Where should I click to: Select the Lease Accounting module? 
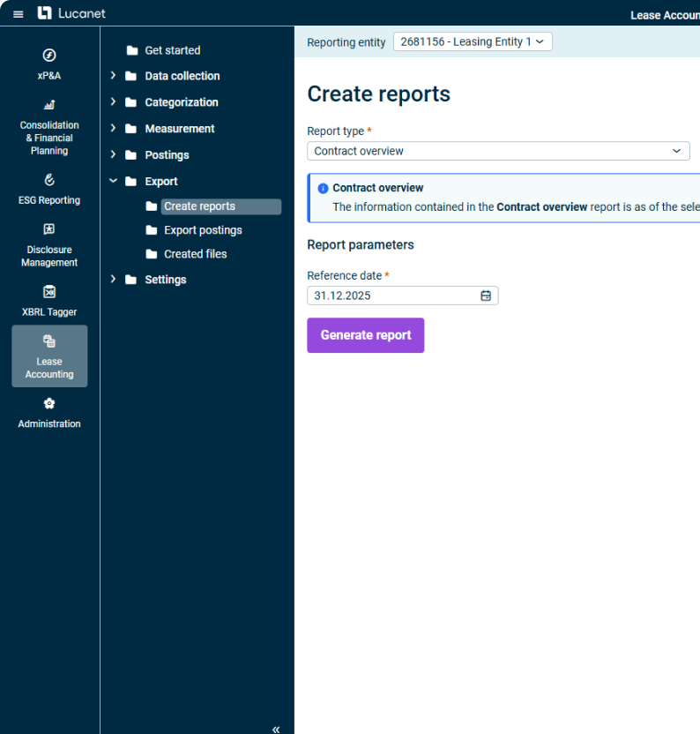[49, 356]
